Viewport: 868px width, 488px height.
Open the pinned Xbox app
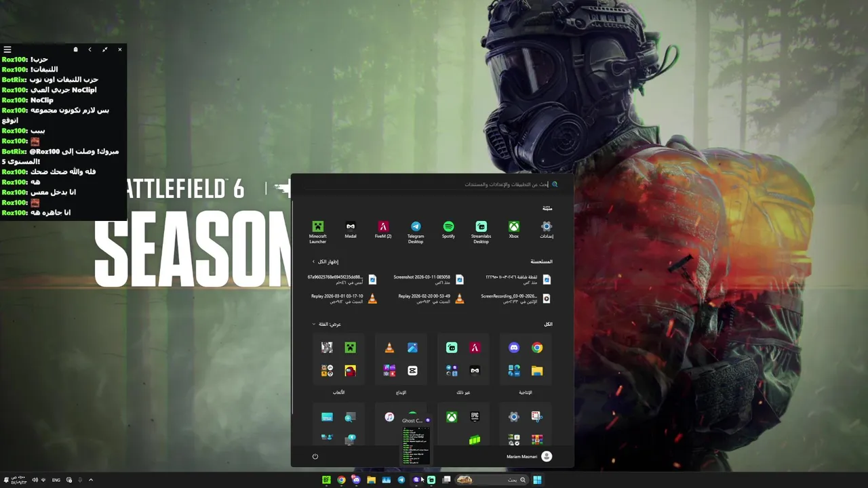pyautogui.click(x=514, y=230)
